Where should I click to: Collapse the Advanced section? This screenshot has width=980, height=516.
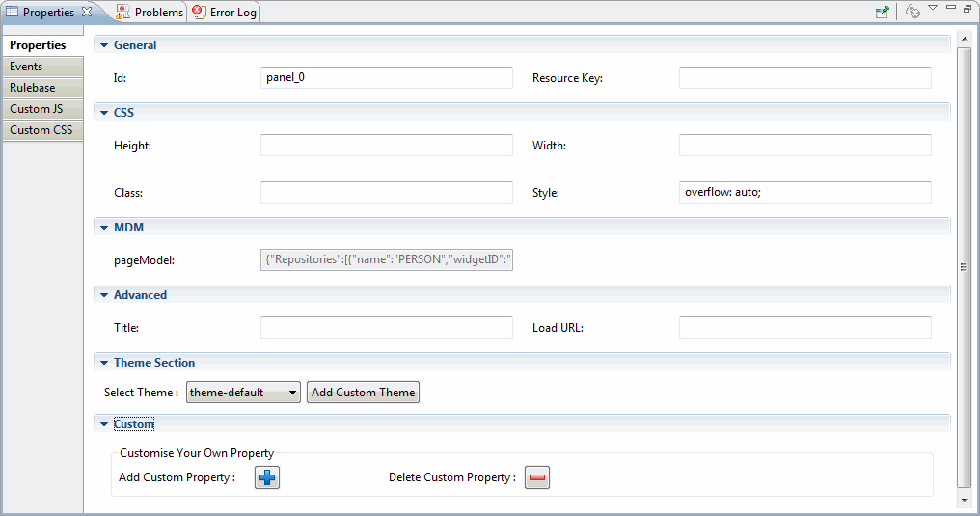click(104, 295)
